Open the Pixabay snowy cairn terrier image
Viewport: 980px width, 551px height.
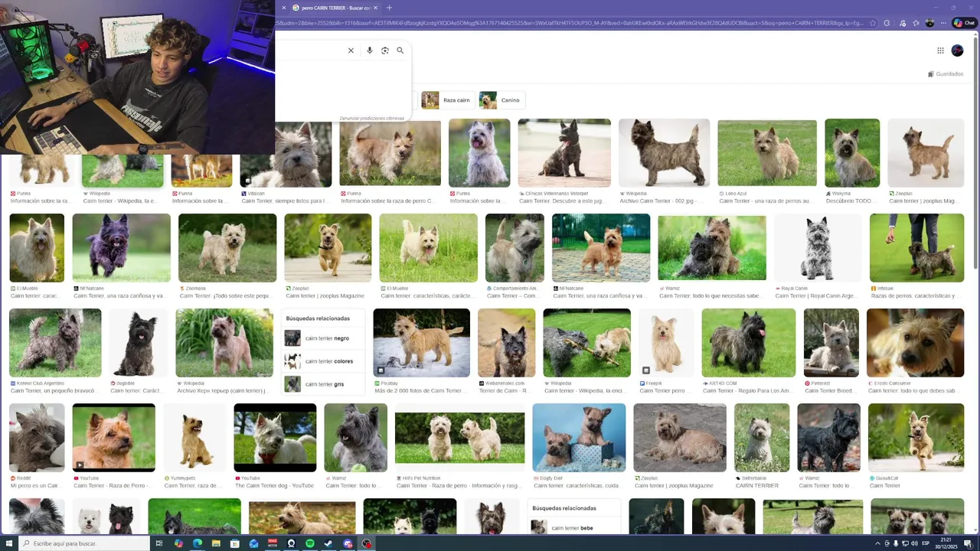[x=421, y=343]
